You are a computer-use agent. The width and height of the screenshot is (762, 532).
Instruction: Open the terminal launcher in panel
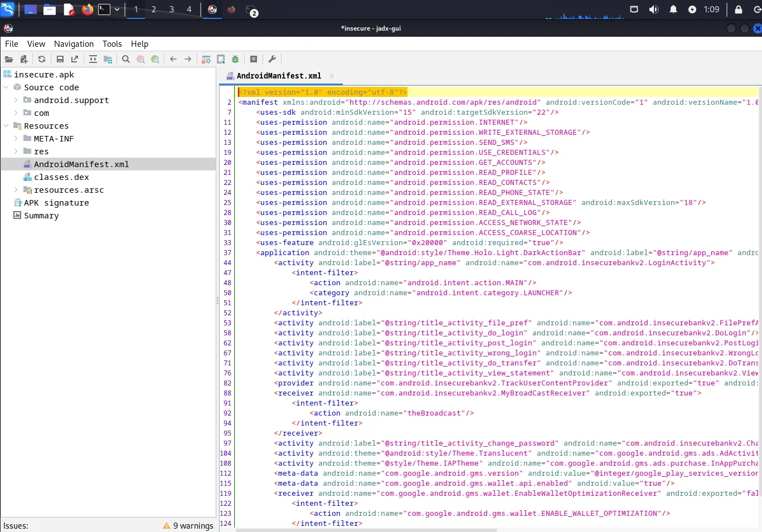coord(104,9)
